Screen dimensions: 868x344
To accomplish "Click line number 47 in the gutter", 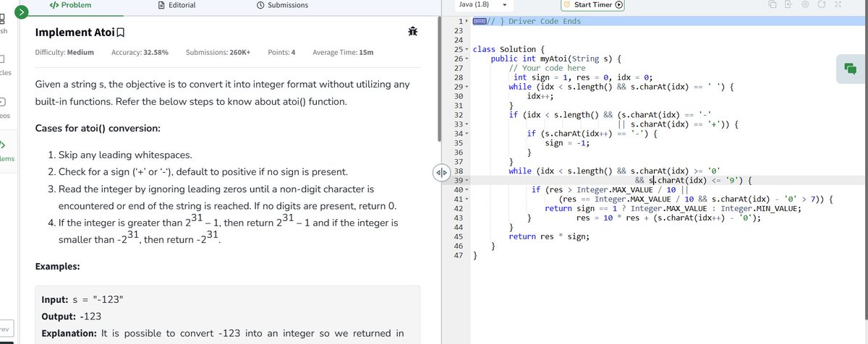I will [457, 255].
